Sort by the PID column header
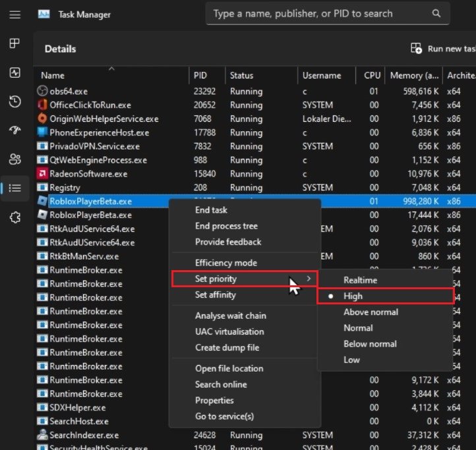The height and width of the screenshot is (450, 476). point(207,75)
